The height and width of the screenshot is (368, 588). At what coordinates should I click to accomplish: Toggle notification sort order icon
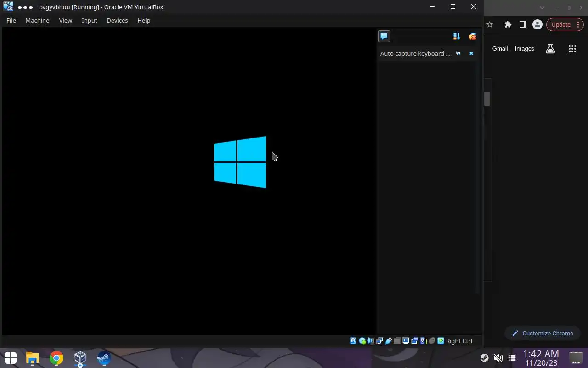coord(457,36)
